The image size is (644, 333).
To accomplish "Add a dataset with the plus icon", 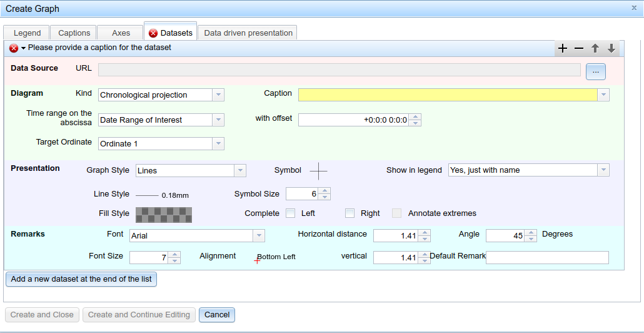I will 563,49.
